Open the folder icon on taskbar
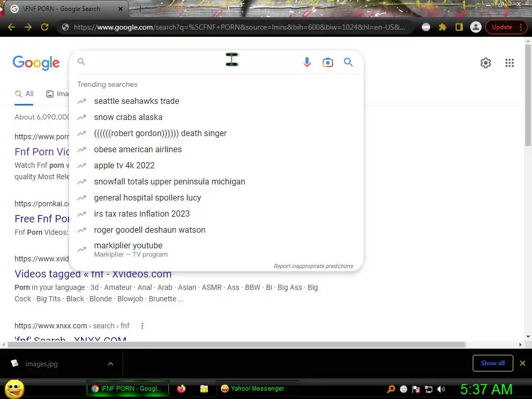 coord(204,389)
